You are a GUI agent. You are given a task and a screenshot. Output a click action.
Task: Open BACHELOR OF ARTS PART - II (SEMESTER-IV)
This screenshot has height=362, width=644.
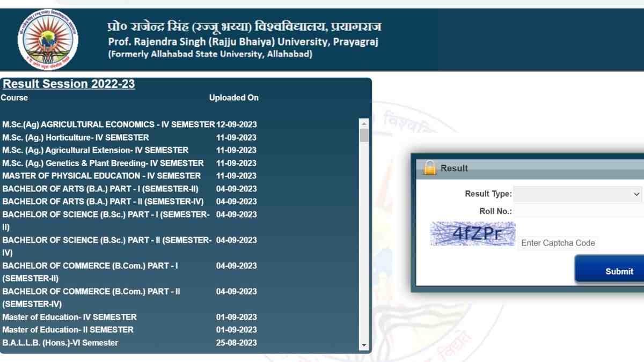coord(103,202)
